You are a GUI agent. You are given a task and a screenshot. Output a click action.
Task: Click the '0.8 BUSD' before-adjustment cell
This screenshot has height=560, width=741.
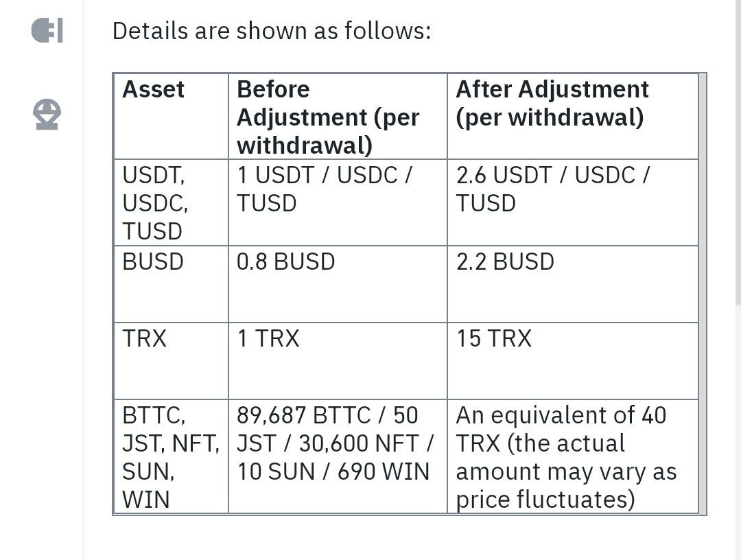338,284
